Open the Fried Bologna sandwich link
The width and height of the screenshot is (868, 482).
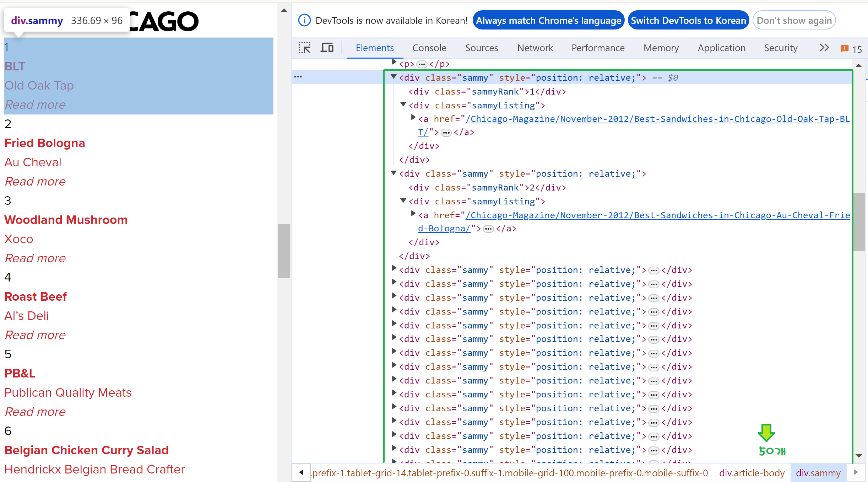pyautogui.click(x=45, y=143)
